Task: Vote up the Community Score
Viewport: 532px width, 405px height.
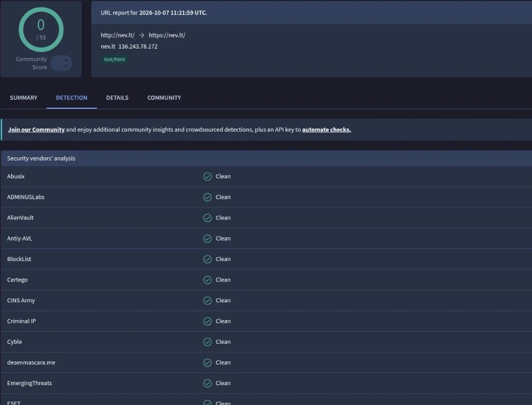Action: coord(66,60)
